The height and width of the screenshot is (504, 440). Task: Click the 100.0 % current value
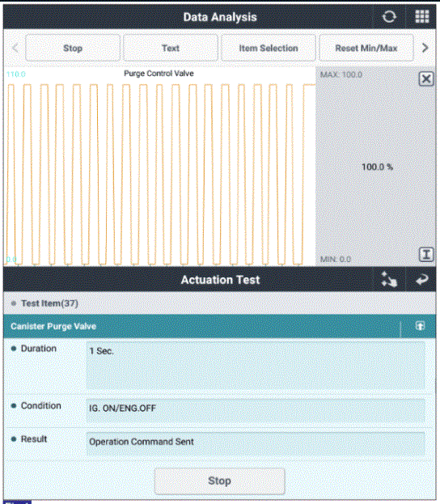point(378,167)
